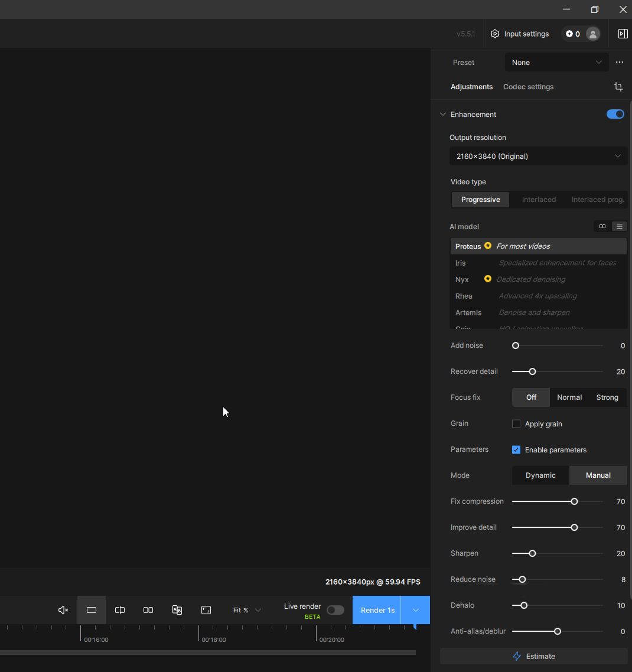
Task: Select Progressive video type
Action: click(481, 199)
